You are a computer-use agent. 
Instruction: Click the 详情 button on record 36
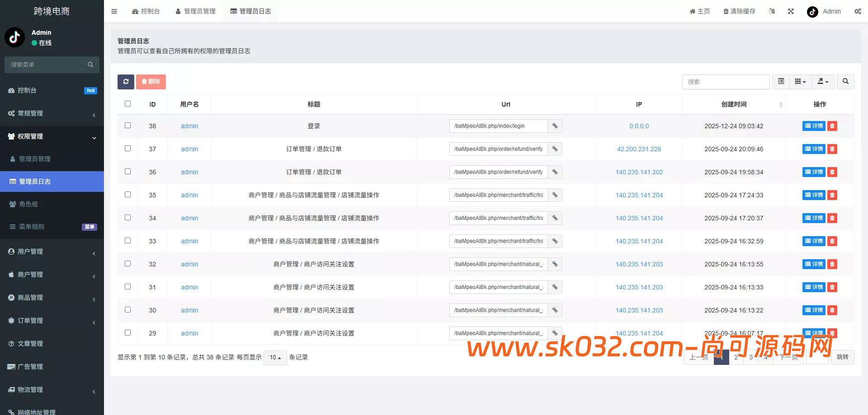click(813, 172)
